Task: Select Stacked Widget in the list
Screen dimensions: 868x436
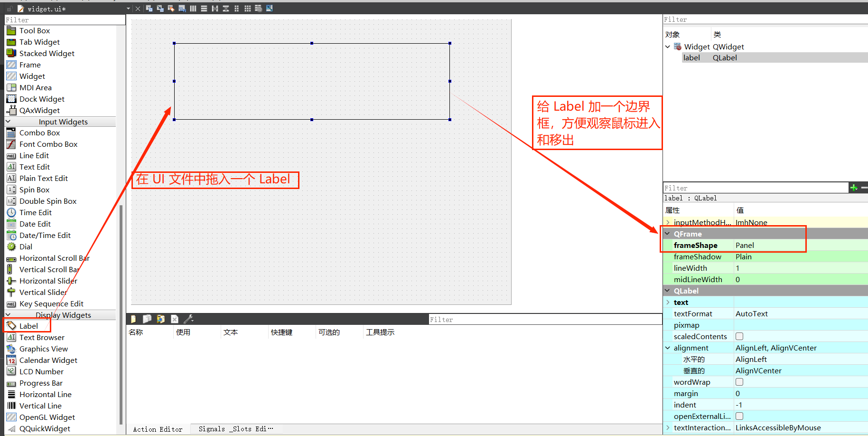Action: point(47,53)
